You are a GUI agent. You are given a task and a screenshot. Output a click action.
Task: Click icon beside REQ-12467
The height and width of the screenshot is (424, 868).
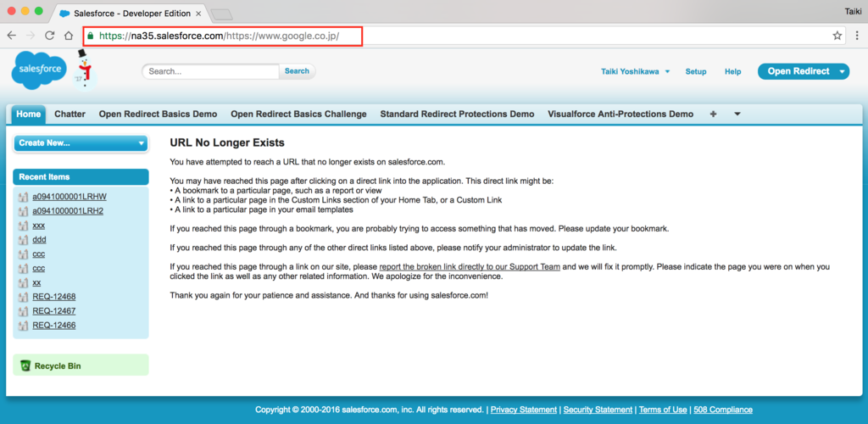pyautogui.click(x=23, y=311)
